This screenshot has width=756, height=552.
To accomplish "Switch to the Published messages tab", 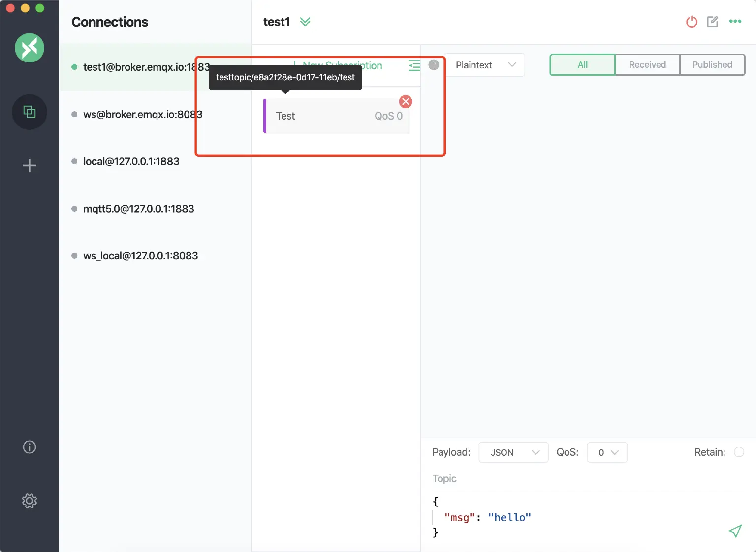I will point(712,65).
